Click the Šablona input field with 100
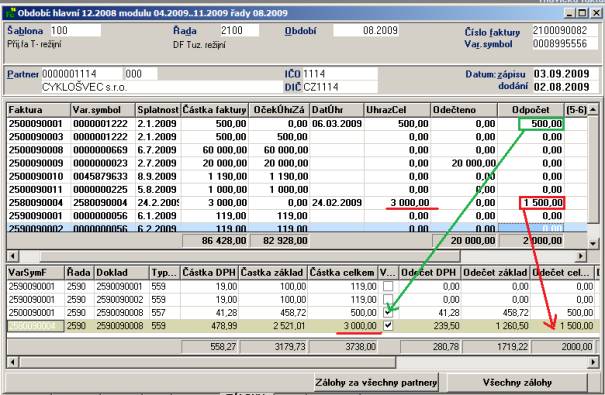Image resolution: width=605 pixels, height=395 pixels. click(75, 30)
